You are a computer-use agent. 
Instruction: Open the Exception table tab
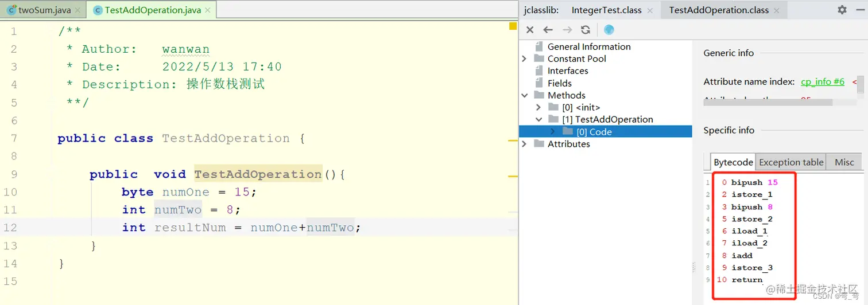click(x=791, y=162)
